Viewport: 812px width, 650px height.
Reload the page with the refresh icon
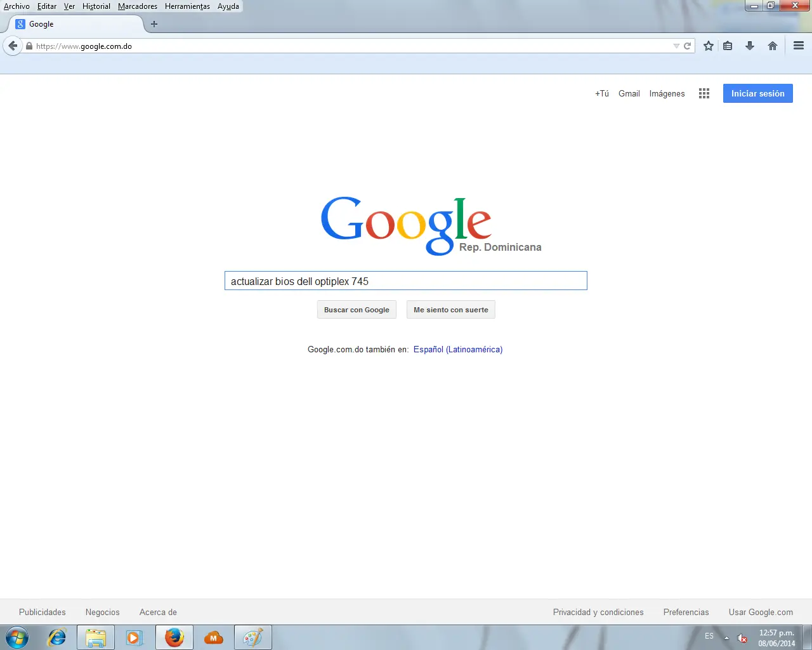coord(687,46)
